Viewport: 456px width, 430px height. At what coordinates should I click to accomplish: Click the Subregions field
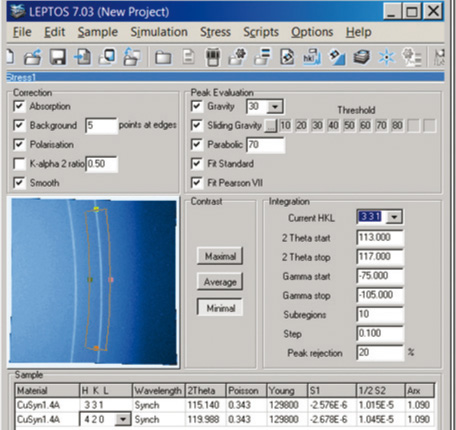click(x=380, y=314)
